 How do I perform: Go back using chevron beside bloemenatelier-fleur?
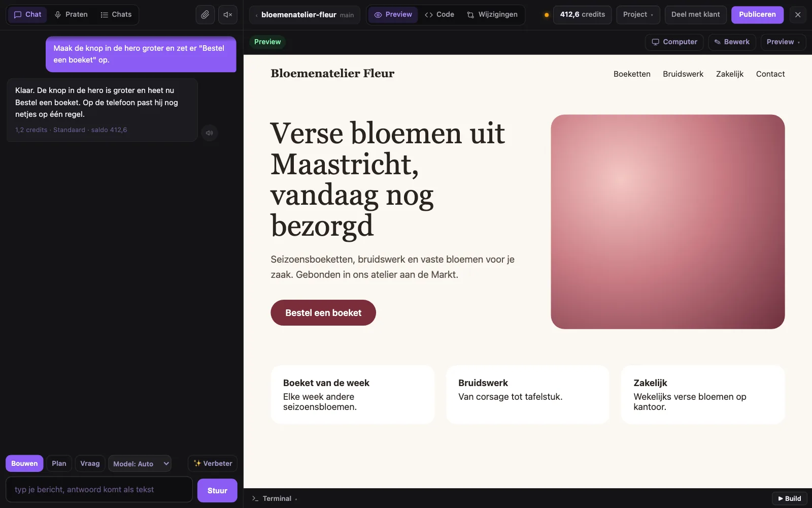click(257, 15)
